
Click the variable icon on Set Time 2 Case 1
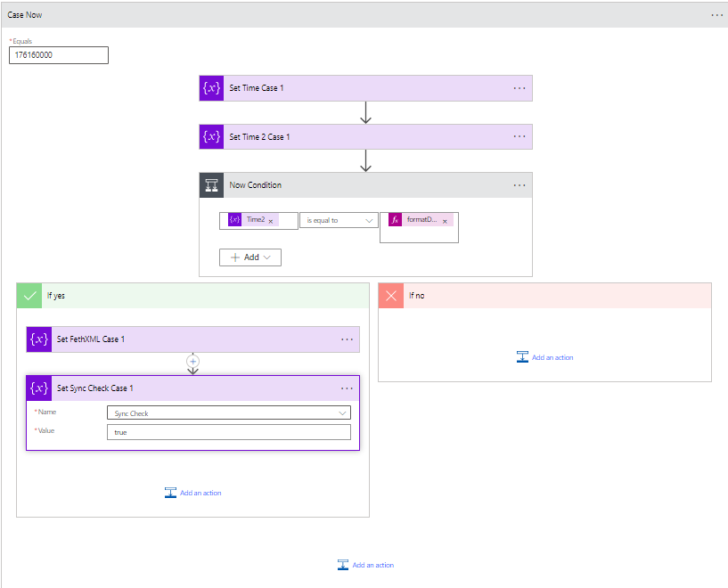[x=211, y=136]
